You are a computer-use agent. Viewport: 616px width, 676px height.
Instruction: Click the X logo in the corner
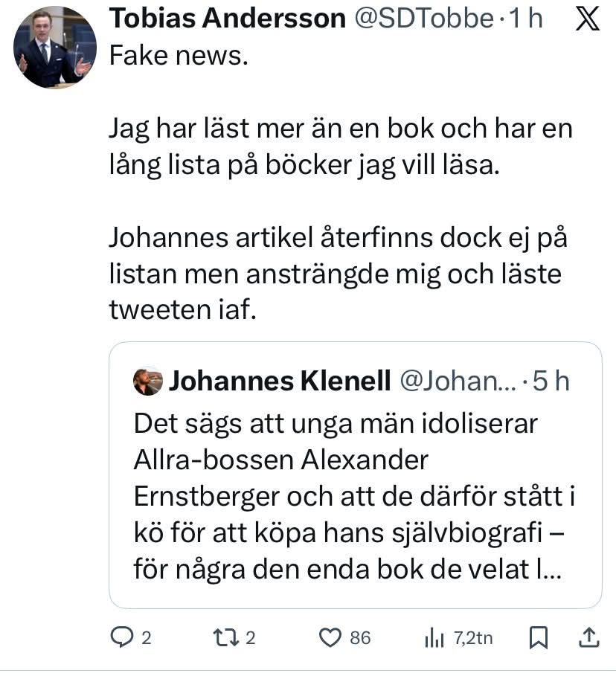tap(588, 19)
